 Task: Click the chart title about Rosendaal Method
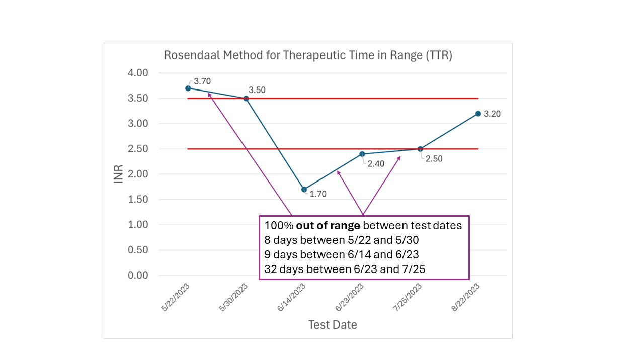click(x=308, y=56)
